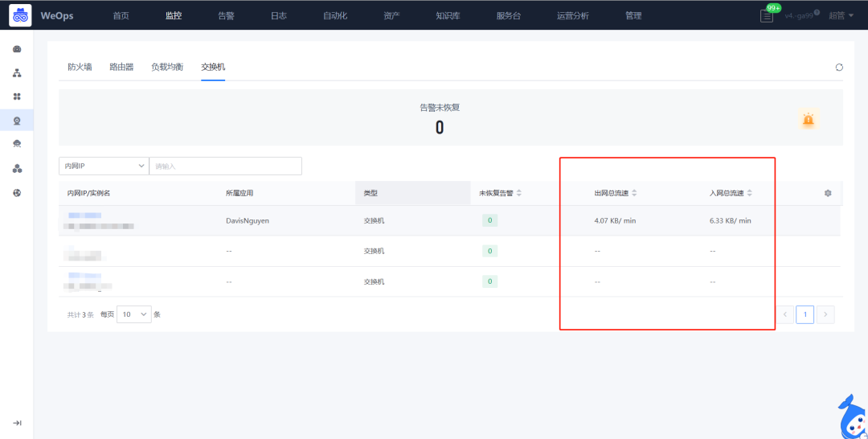Open the 首页 top menu
Viewport: 868px width, 439px height.
(121, 16)
